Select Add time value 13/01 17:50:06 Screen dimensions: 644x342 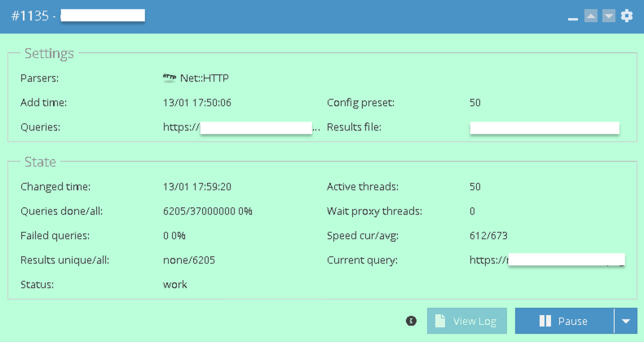click(x=197, y=102)
